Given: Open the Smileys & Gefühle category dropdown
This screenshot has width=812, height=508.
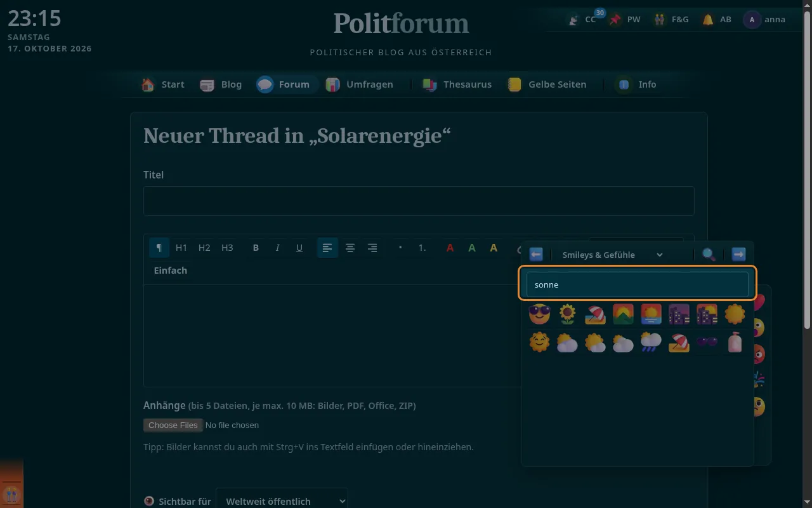Looking at the screenshot, I should 613,255.
